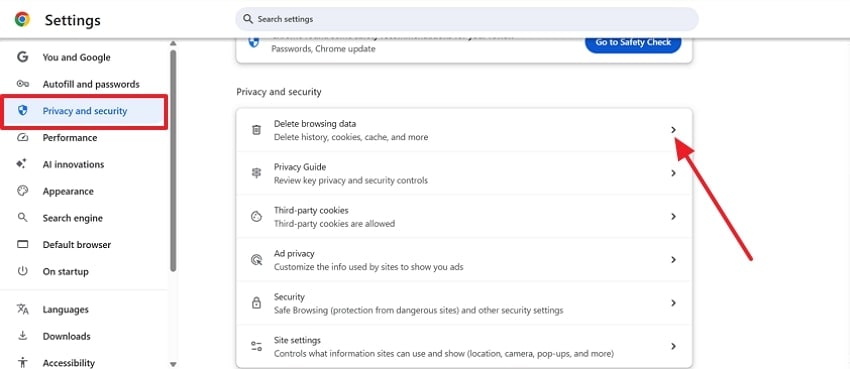Click the Ad privacy icon
Viewport: 850px width, 369px height.
256,260
